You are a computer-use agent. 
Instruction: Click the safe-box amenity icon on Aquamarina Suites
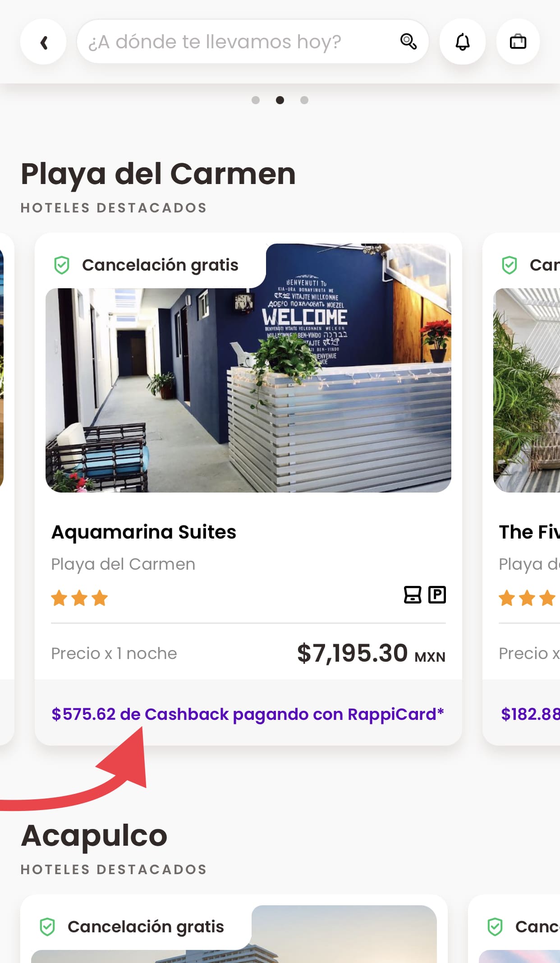click(412, 594)
